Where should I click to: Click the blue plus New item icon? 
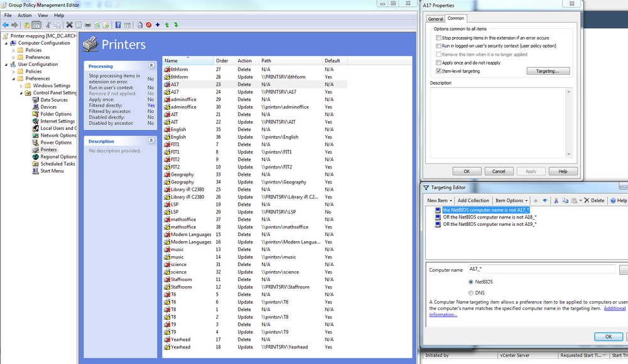[158, 25]
